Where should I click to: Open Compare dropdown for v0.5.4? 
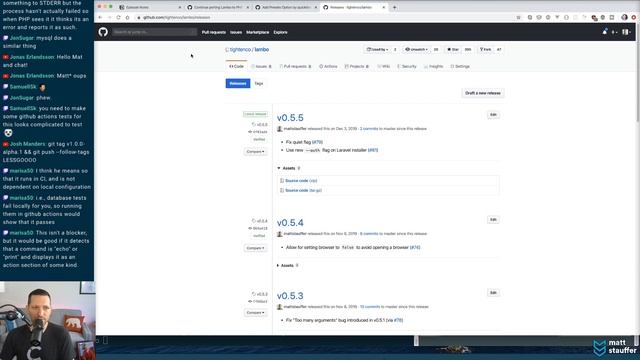[256, 248]
